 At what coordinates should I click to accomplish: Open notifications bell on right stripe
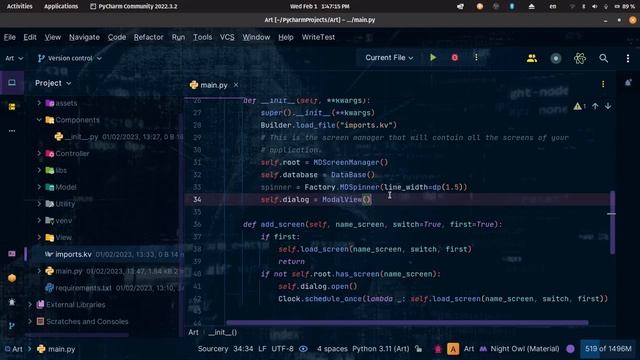(628, 83)
